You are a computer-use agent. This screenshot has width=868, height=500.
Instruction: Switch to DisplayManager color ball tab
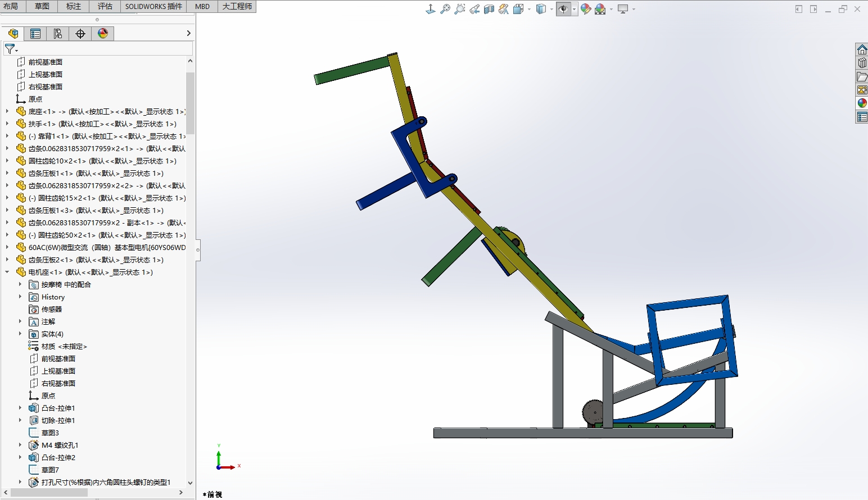click(x=103, y=34)
